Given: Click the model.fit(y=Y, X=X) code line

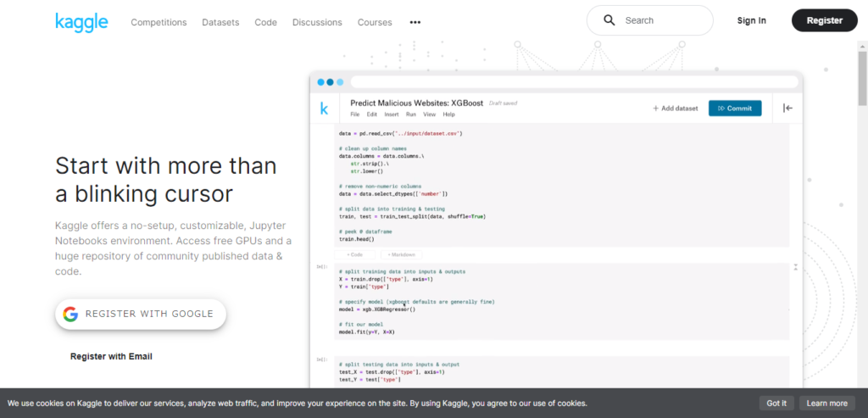Looking at the screenshot, I should [366, 332].
